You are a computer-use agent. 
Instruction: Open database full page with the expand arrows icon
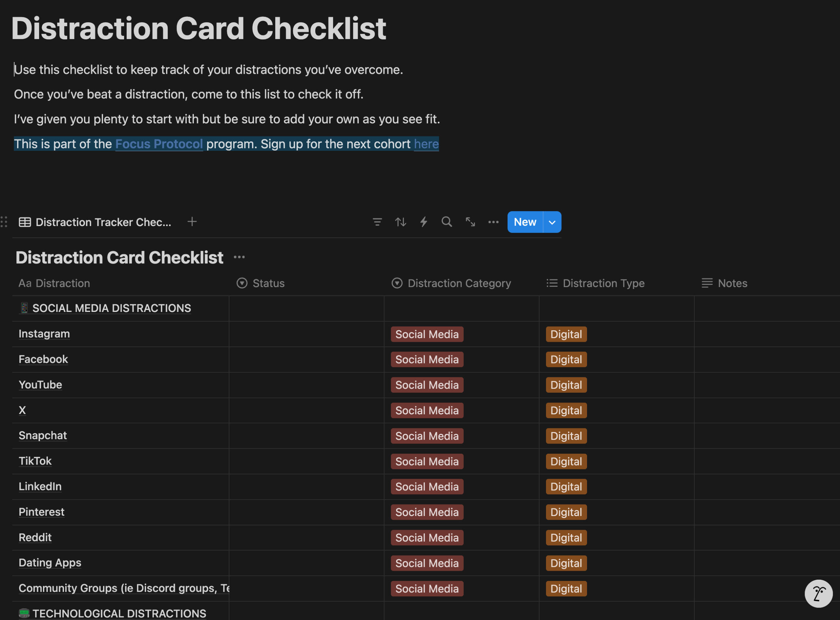(470, 222)
